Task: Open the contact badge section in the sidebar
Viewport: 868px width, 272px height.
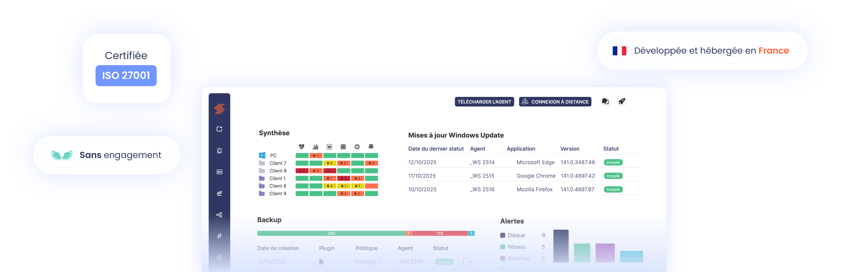Action: click(219, 172)
